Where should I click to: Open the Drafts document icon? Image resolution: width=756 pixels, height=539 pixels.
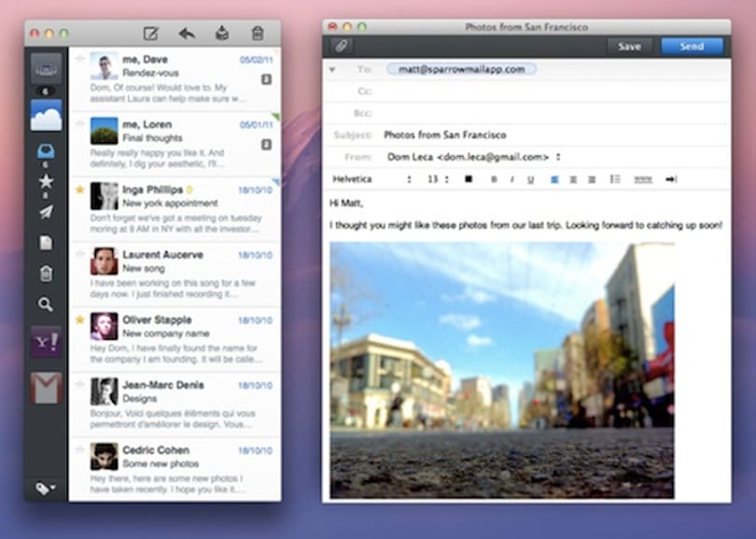click(x=46, y=243)
